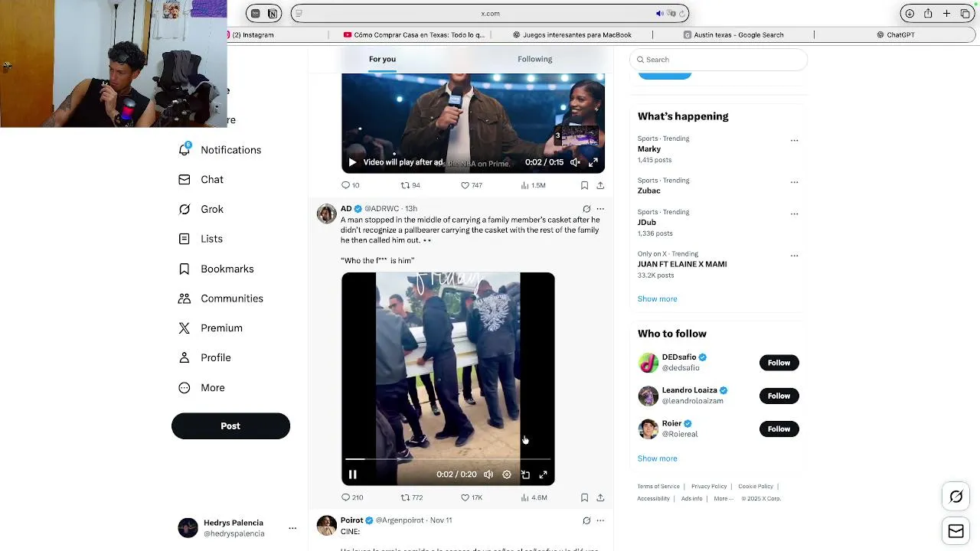Open Bookmarks in the sidebar

[215, 269]
